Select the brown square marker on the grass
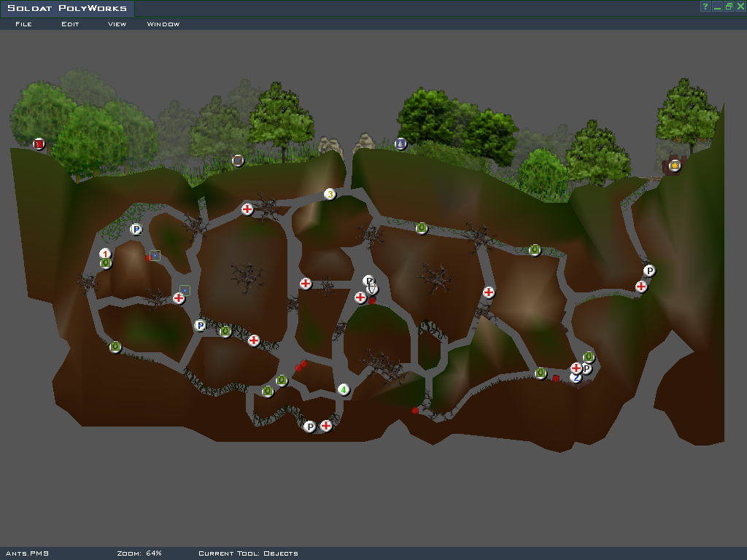The height and width of the screenshot is (560, 747). point(238,160)
